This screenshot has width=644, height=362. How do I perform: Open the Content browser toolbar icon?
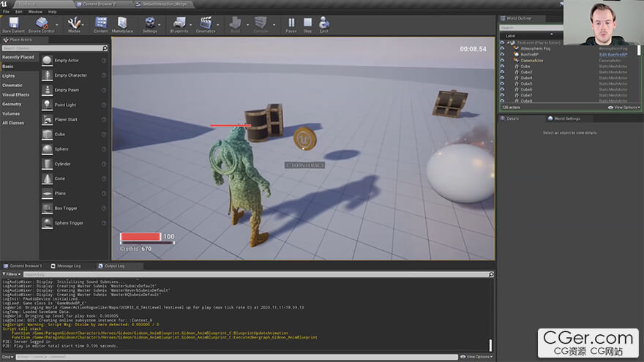101,23
